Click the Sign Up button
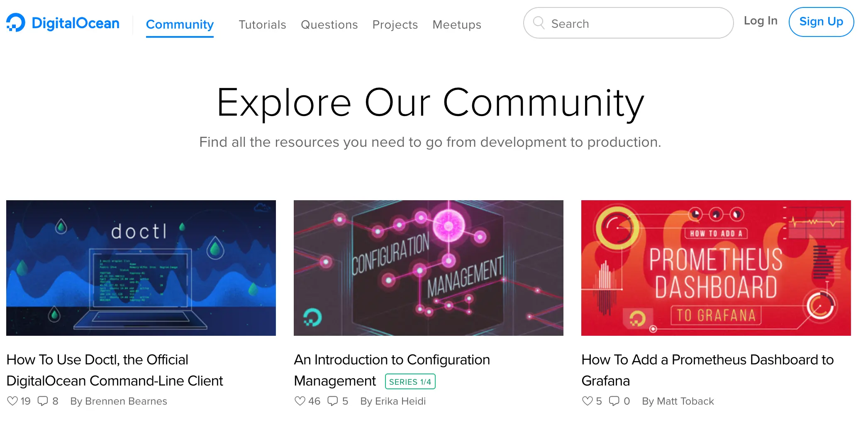Viewport: 868px width, 422px height. click(x=821, y=22)
